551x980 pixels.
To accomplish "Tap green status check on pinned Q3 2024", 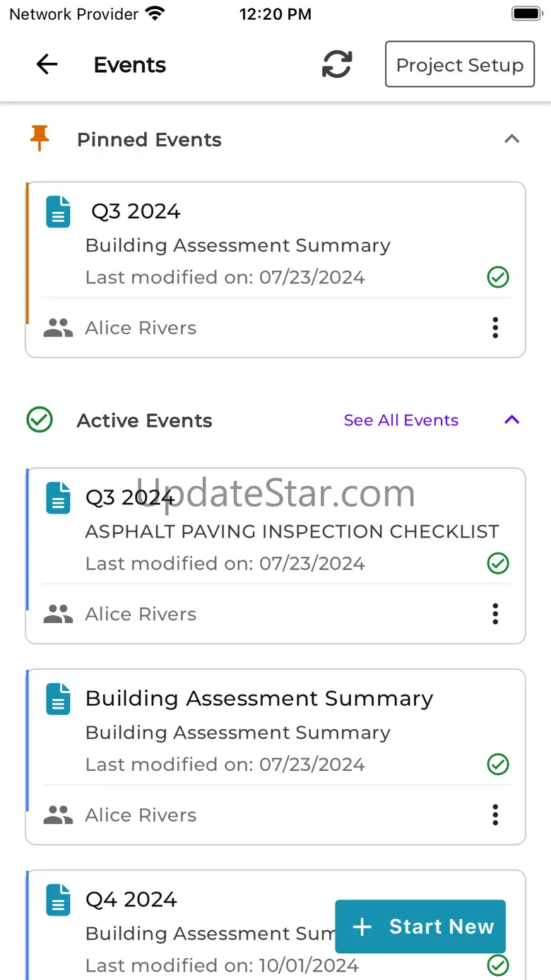I will click(498, 277).
